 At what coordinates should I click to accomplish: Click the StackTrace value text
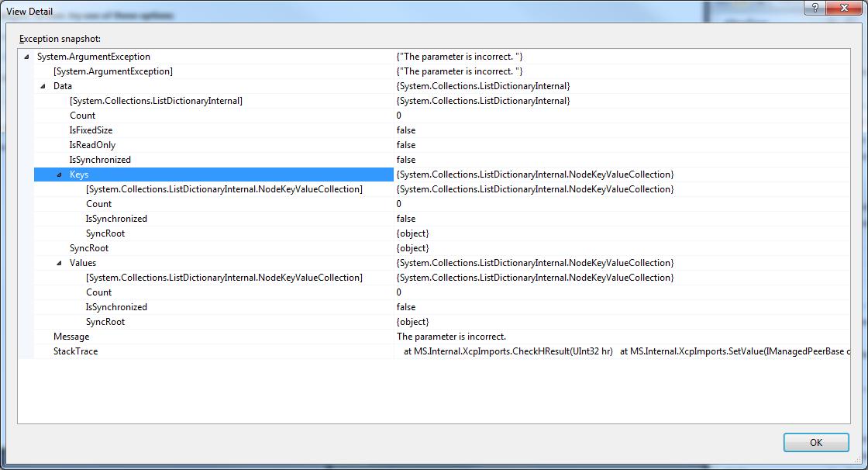click(626, 351)
